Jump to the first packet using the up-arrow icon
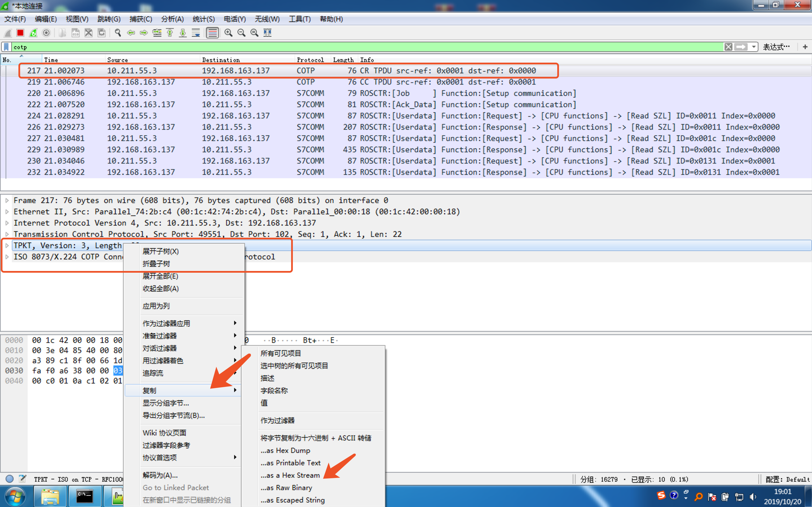 tap(170, 33)
